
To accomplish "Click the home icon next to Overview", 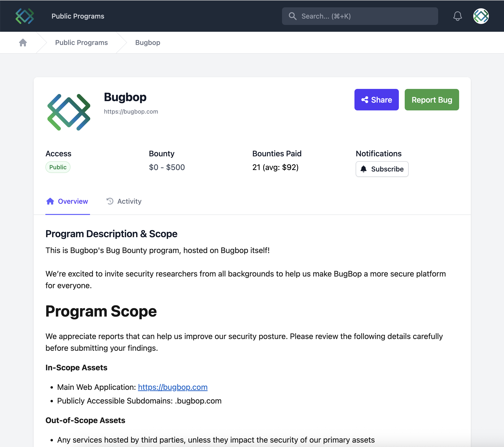I will point(50,201).
